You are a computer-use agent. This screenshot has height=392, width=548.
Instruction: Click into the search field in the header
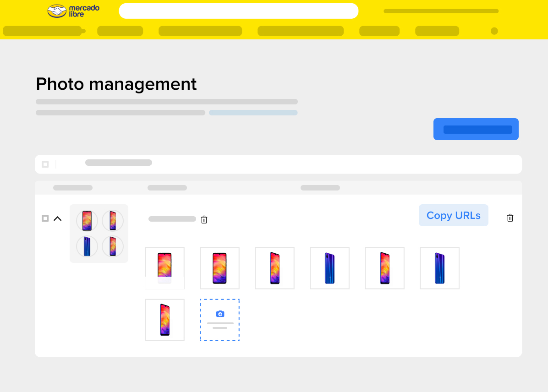point(238,11)
